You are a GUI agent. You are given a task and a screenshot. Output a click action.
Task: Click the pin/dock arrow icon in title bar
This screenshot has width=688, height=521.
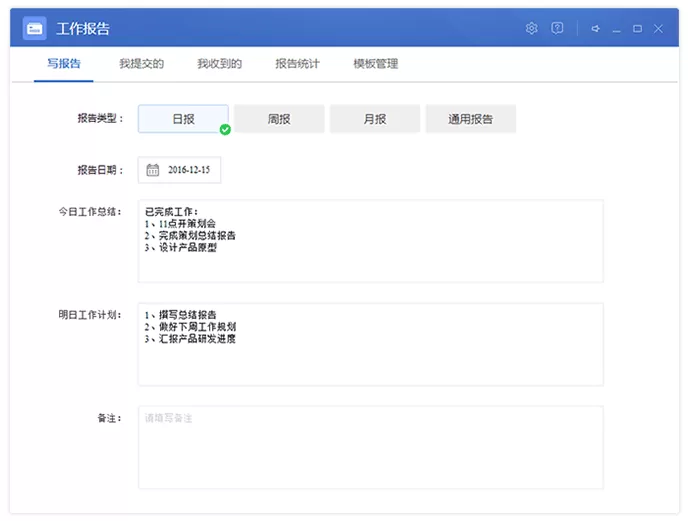click(x=595, y=29)
